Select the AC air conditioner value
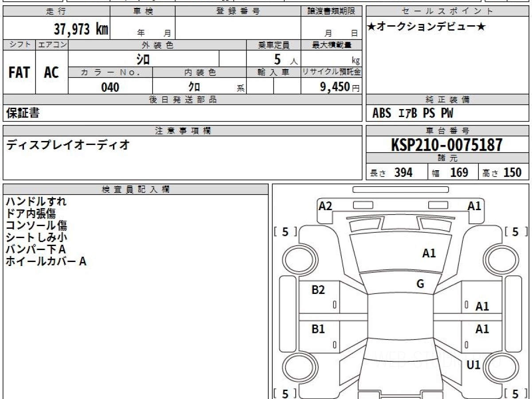This screenshot has width=532, height=399. pyautogui.click(x=51, y=72)
